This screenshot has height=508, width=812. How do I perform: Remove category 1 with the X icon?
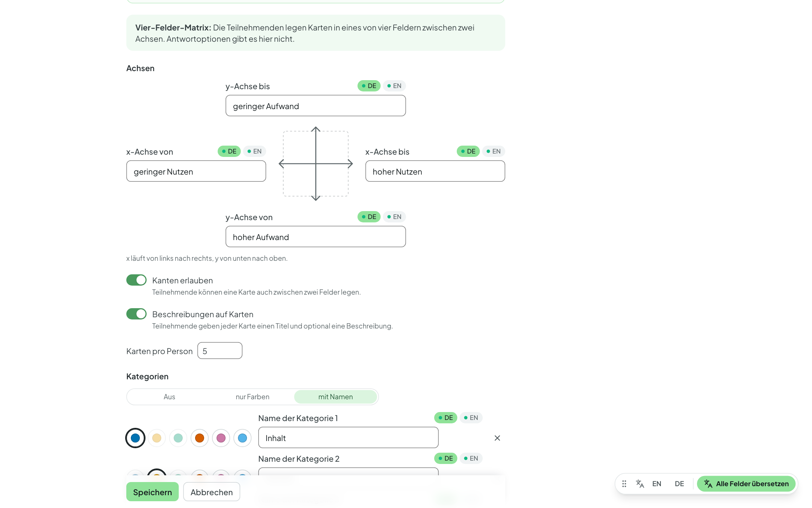[497, 438]
